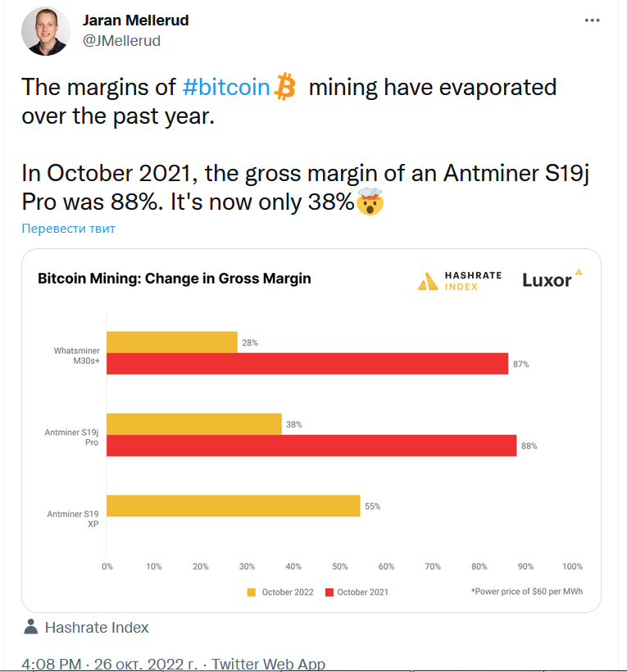Viewport: 627px width, 672px height.
Task: Click the tweet timestamp 4:08 PM
Action: tap(51, 664)
